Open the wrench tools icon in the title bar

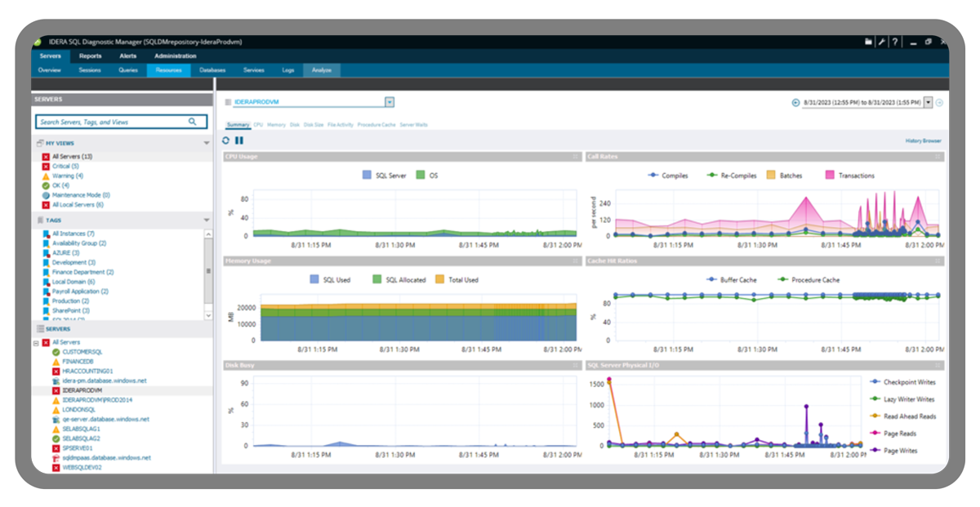[x=882, y=42]
